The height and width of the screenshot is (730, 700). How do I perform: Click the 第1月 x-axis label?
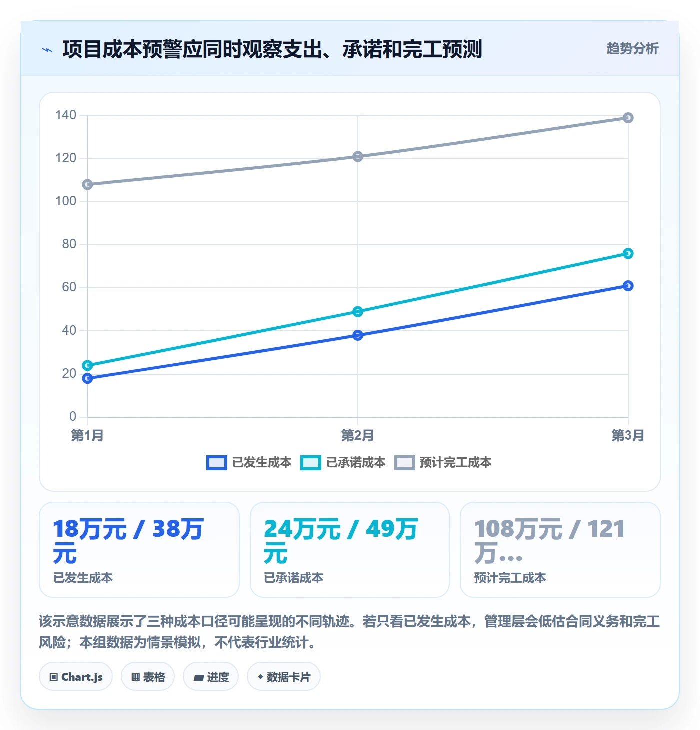[x=87, y=435]
